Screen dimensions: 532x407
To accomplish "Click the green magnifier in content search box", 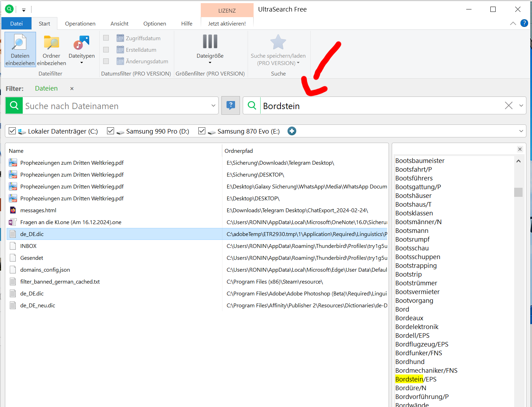I will [252, 105].
